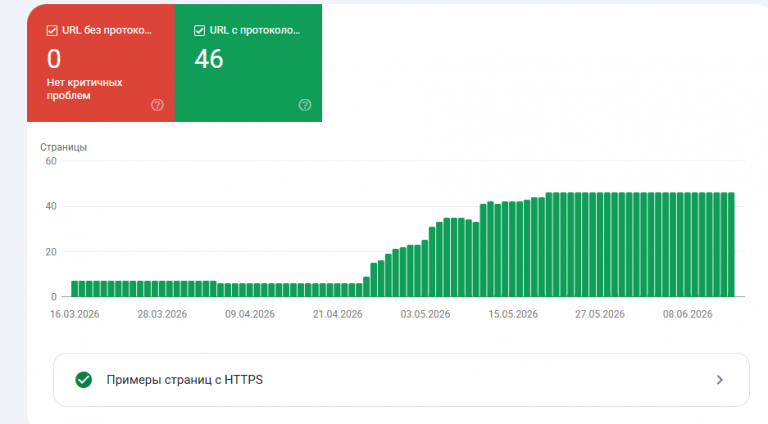
Task: Open help icon on green card
Action: pos(305,105)
